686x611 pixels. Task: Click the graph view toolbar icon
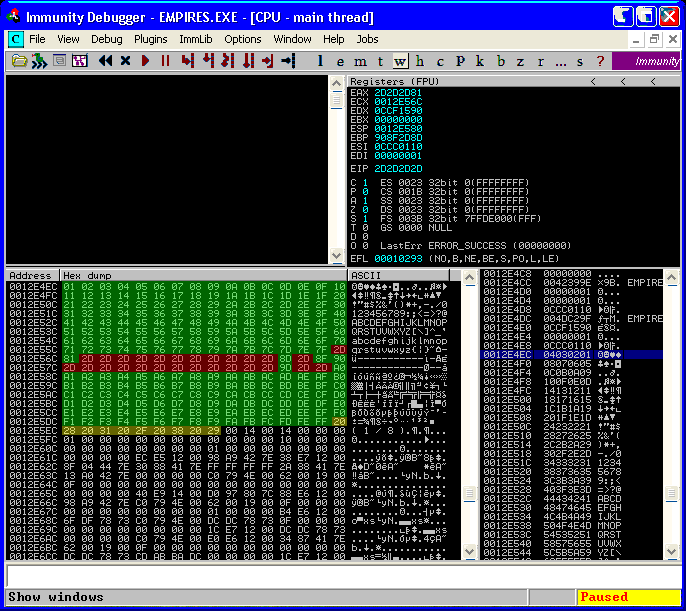(x=80, y=61)
